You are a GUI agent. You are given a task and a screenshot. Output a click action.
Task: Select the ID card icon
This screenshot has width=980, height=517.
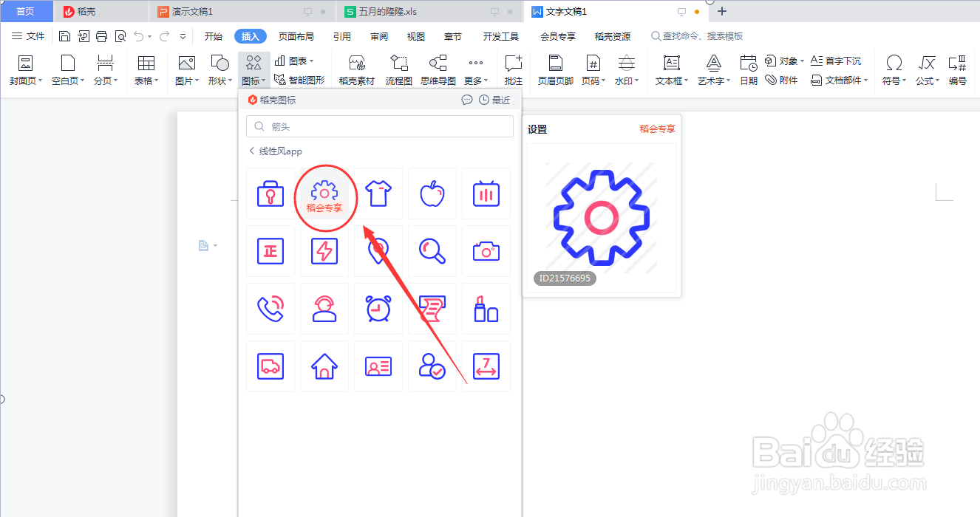[378, 366]
